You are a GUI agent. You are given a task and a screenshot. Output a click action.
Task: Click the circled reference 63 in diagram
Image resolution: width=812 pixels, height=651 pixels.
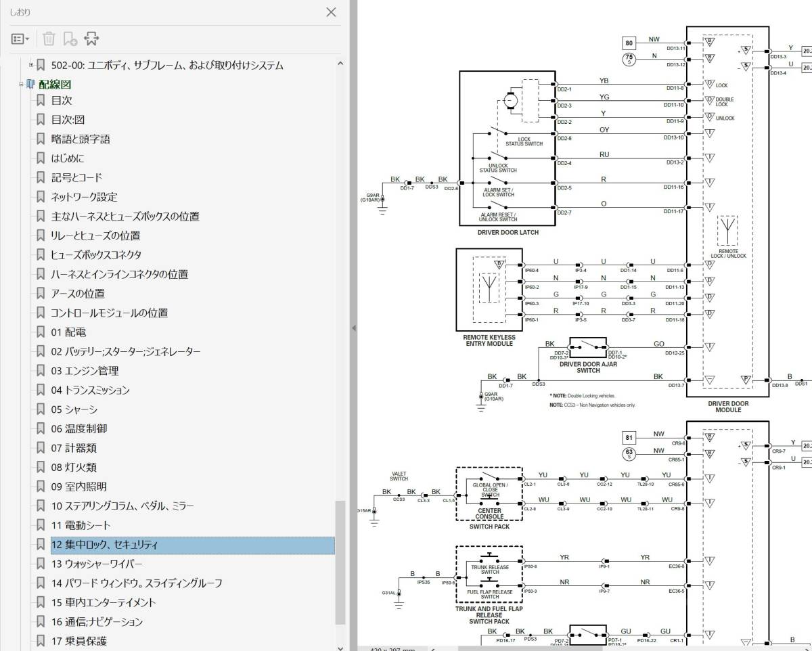pos(629,453)
